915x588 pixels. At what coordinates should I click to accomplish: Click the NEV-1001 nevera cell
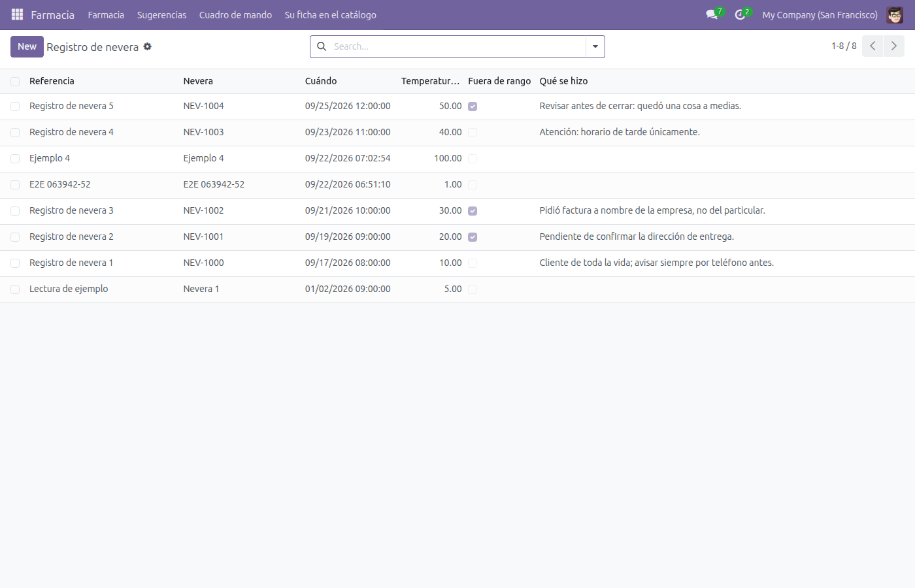tap(203, 237)
